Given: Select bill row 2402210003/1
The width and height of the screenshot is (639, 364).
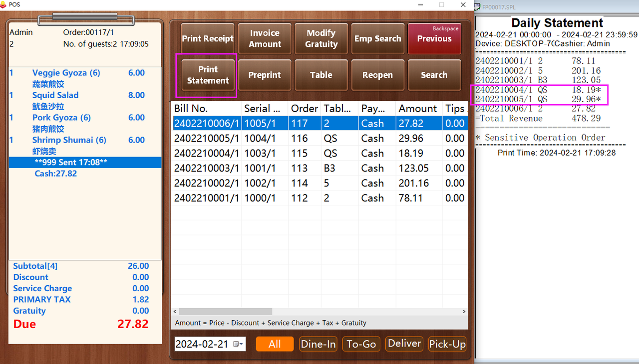Looking at the screenshot, I should [206, 168].
